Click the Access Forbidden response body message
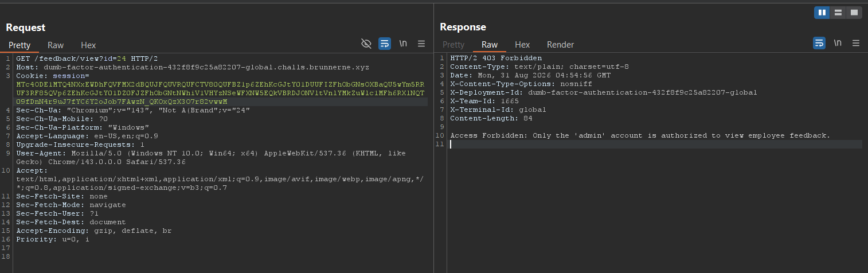This screenshot has height=273, width=868. pyautogui.click(x=640, y=135)
